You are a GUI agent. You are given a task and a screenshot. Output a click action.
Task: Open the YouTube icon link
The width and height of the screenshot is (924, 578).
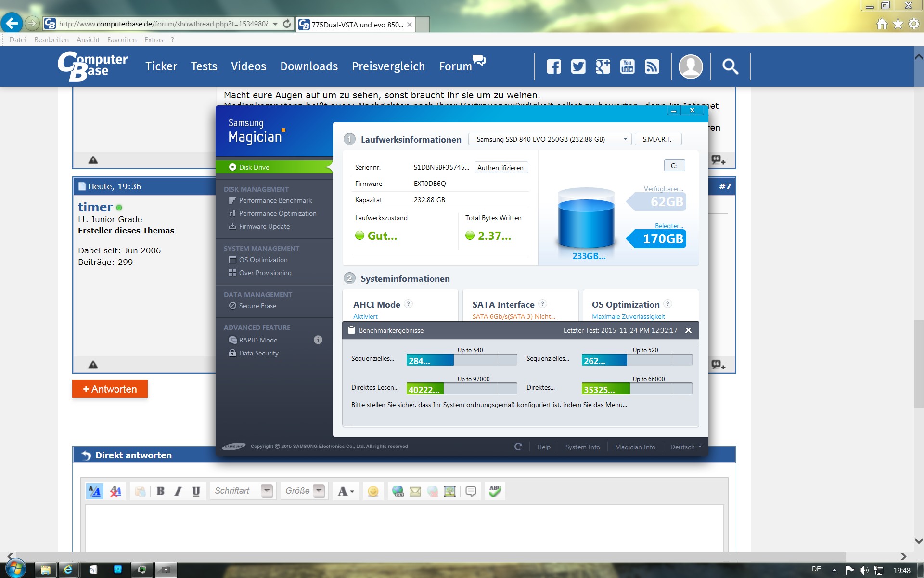627,66
